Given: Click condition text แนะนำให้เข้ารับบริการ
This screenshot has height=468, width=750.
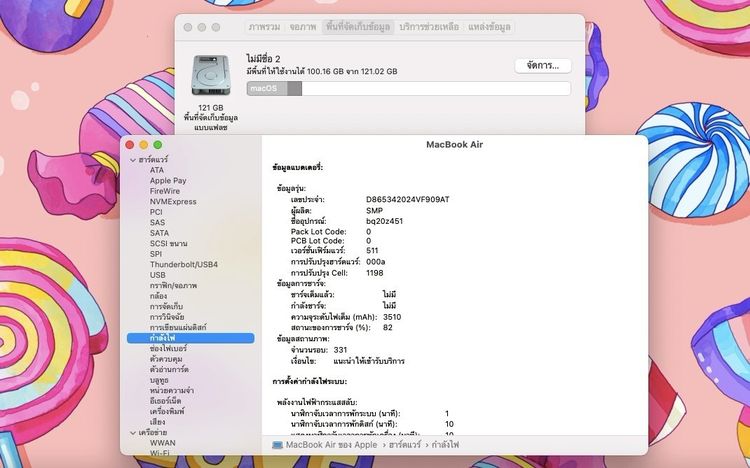Looking at the screenshot, I should (369, 361).
